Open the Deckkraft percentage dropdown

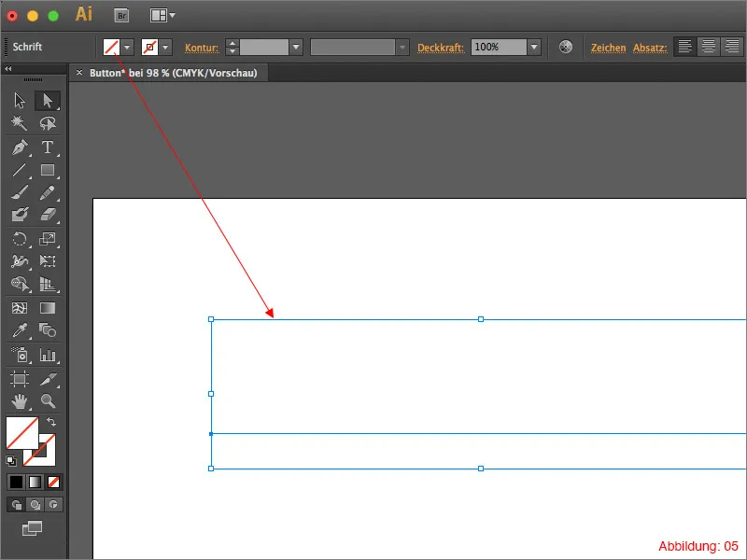[534, 48]
